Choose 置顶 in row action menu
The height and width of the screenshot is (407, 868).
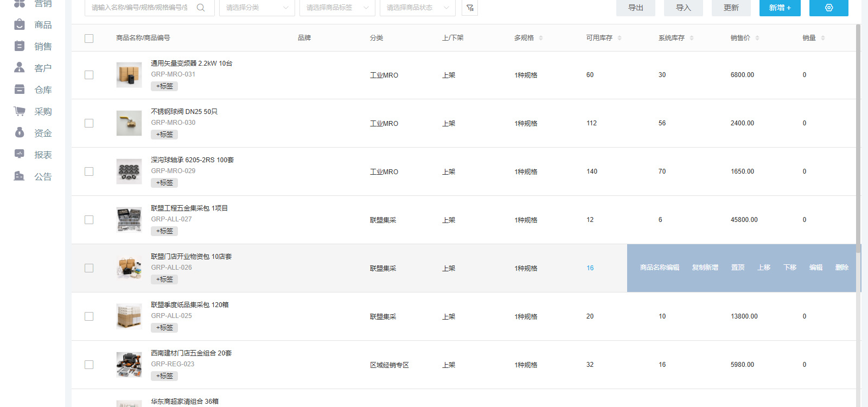738,268
